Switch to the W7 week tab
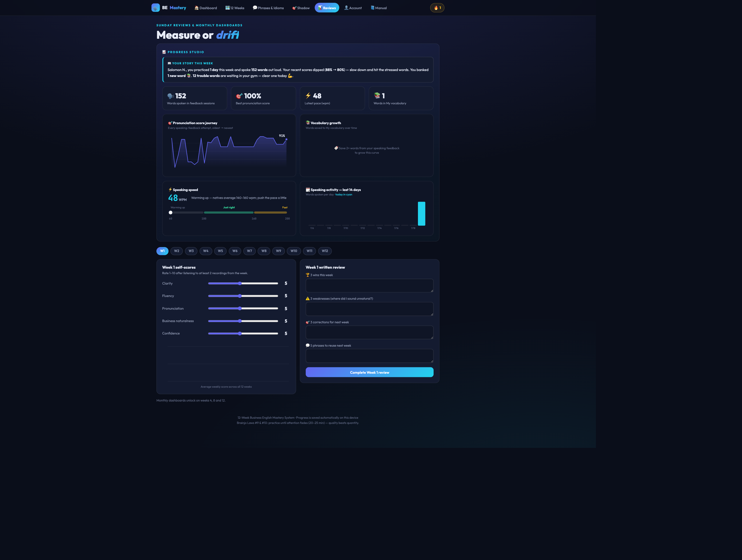The width and height of the screenshot is (742, 560). (x=250, y=251)
